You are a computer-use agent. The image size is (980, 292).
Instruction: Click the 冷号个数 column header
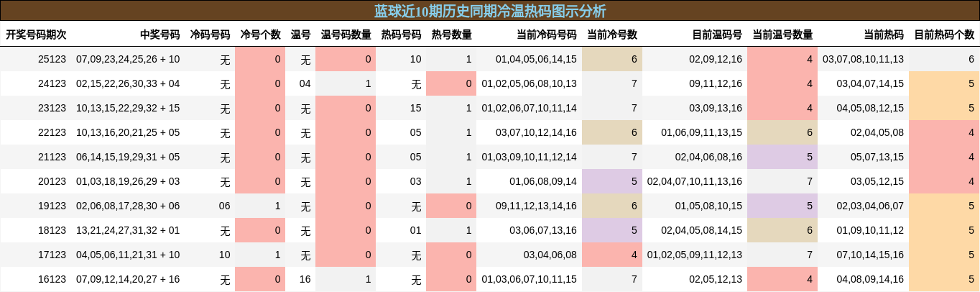click(x=260, y=34)
